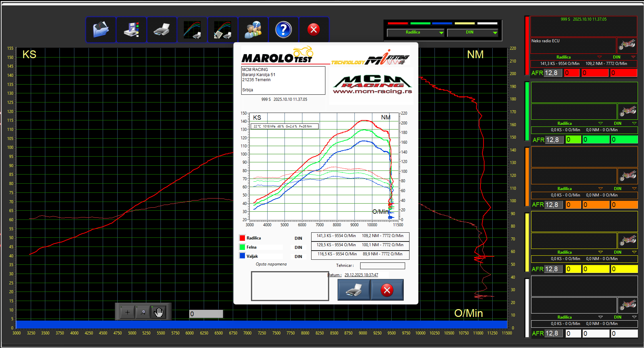The width and height of the screenshot is (644, 348).
Task: Select the zoom magnifier tool
Action: (x=143, y=312)
